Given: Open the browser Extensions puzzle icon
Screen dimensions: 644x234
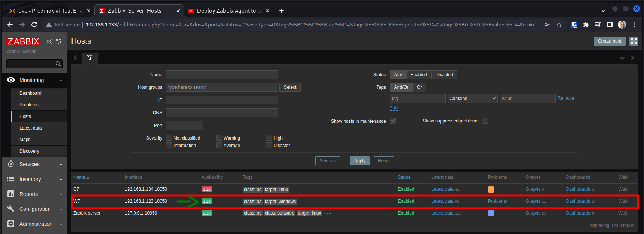Looking at the screenshot, I should 586,25.
